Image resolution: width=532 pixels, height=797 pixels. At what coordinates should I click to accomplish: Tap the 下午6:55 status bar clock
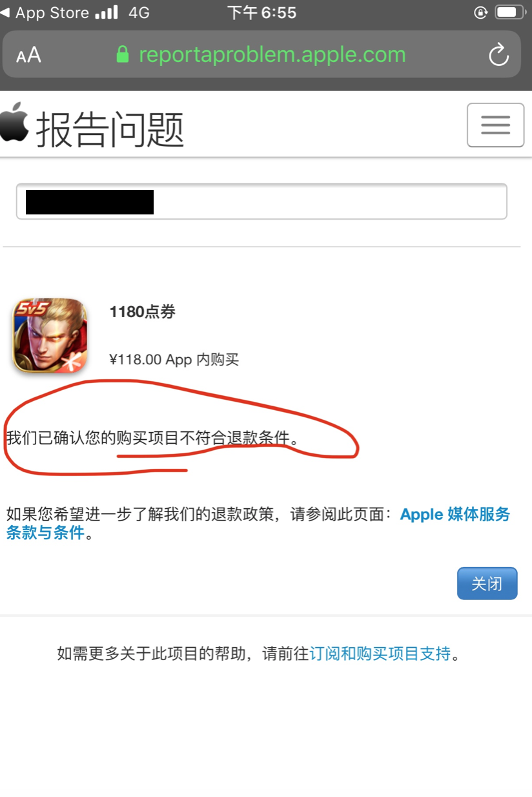coord(261,12)
